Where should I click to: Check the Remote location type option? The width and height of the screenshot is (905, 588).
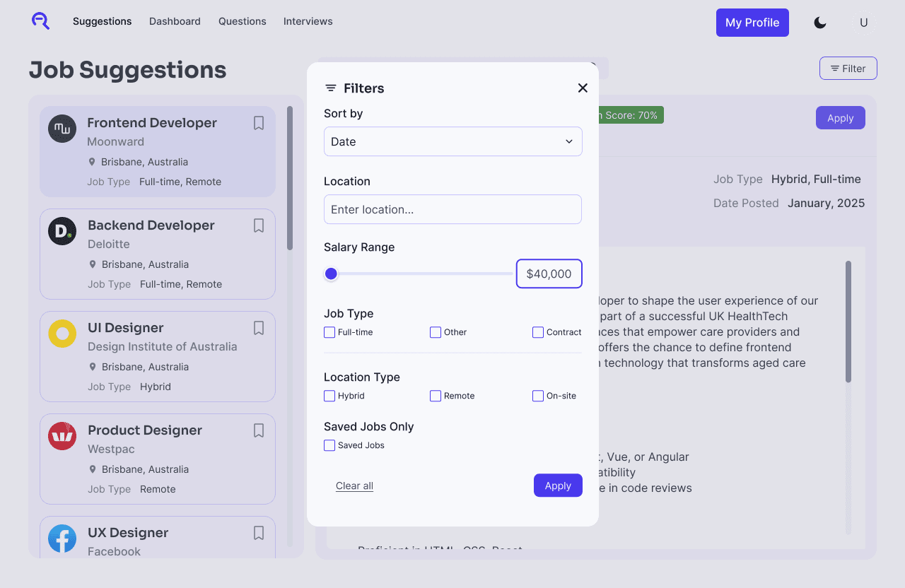435,396
